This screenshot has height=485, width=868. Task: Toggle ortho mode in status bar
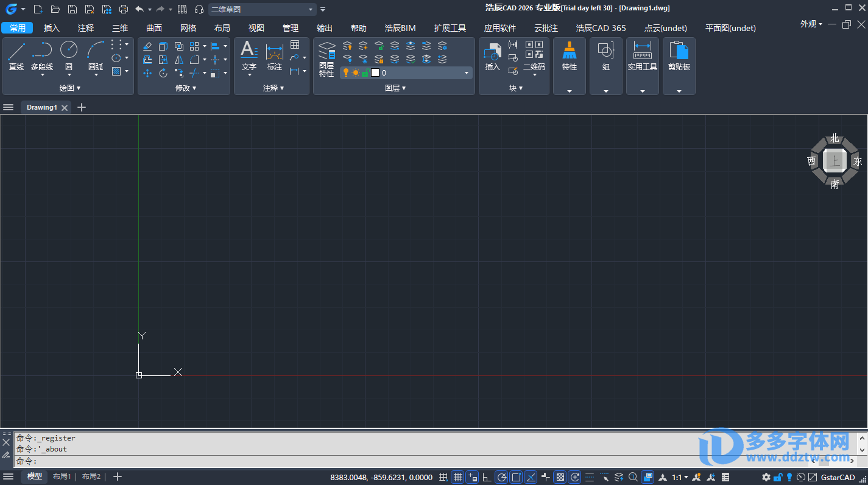click(487, 477)
